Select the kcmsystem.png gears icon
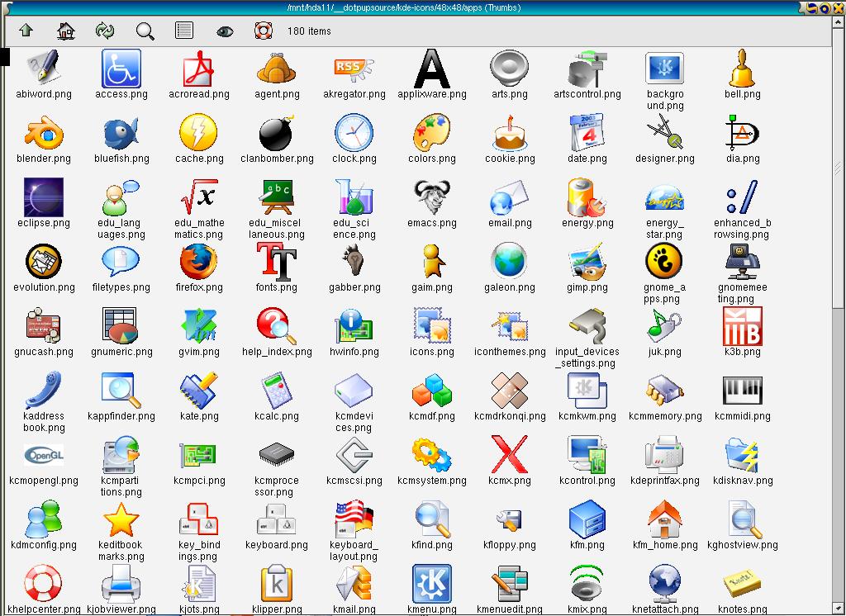 432,455
